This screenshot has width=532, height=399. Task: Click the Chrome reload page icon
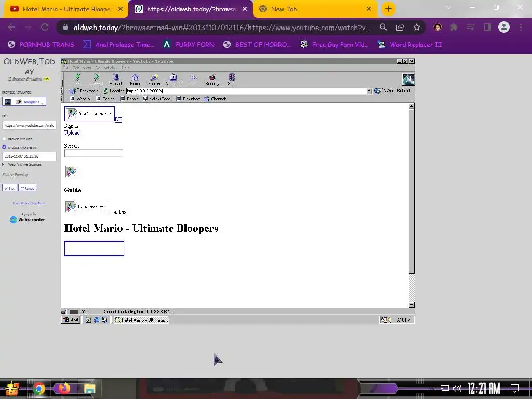tap(45, 27)
